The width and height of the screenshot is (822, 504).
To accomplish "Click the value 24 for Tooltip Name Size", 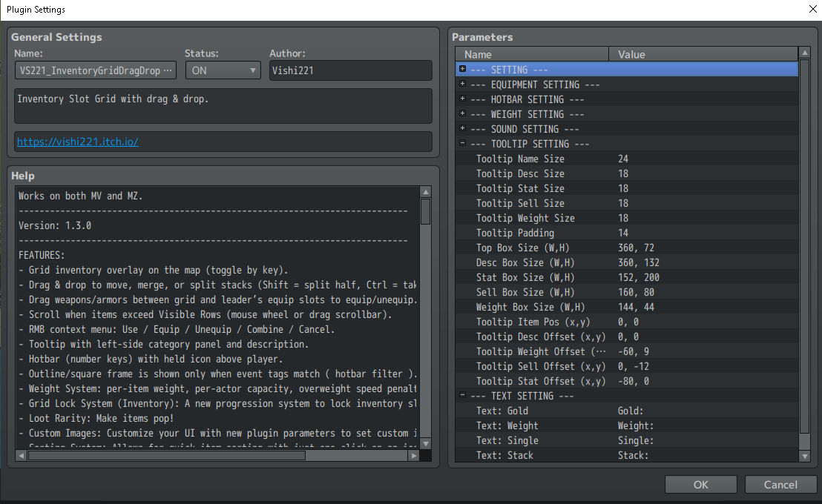I will [622, 159].
